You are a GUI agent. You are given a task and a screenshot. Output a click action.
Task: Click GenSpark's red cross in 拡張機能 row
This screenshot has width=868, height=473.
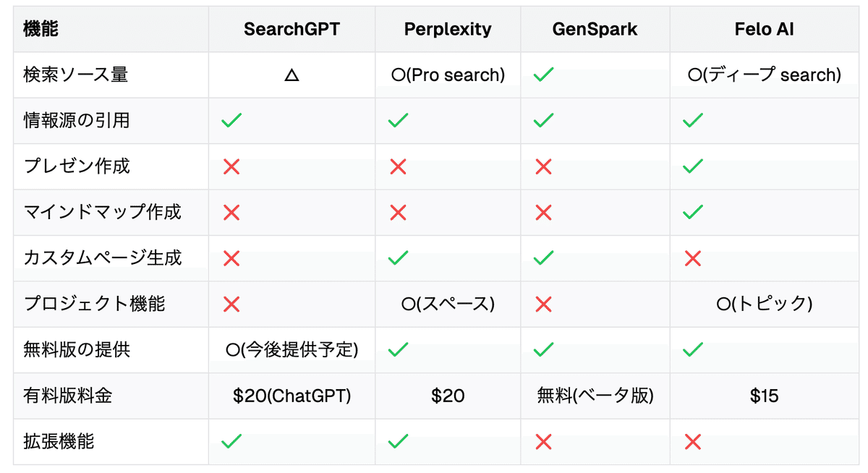543,441
